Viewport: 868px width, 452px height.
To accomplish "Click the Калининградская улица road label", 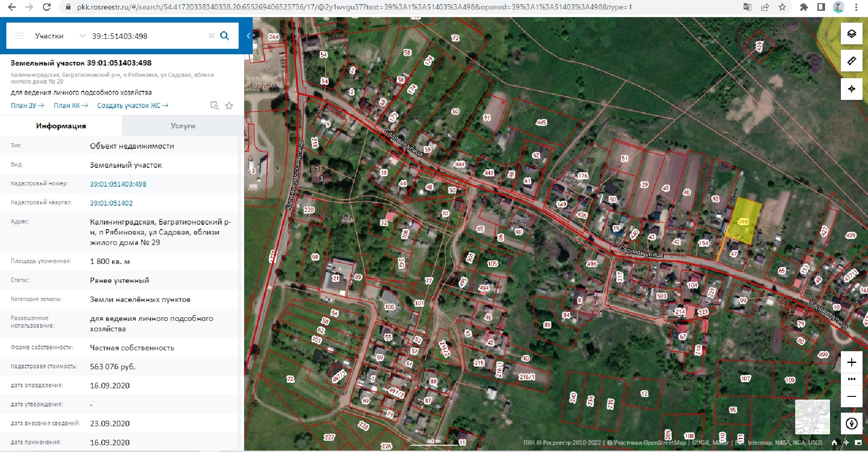I will 294,175.
